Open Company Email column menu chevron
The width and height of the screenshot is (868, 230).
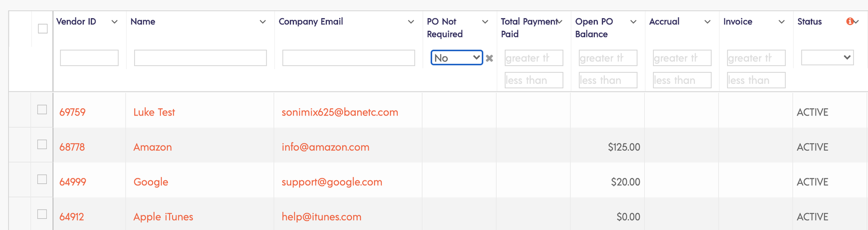pos(411,22)
